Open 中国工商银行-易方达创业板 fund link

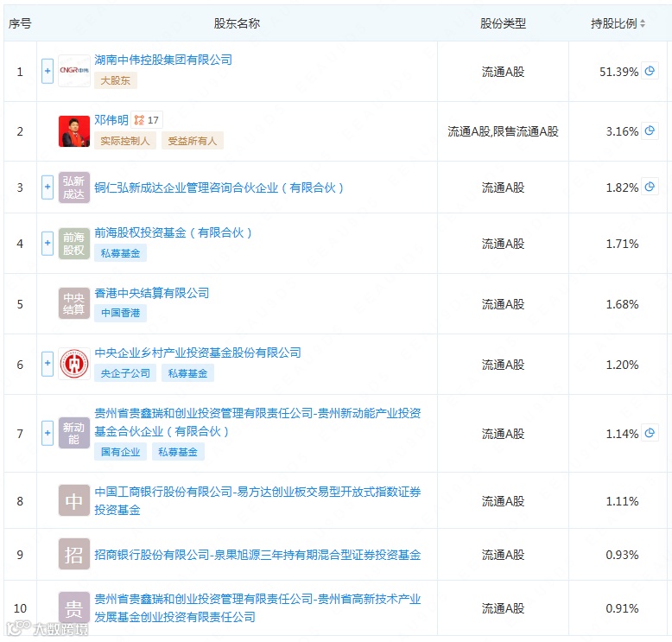(x=257, y=500)
